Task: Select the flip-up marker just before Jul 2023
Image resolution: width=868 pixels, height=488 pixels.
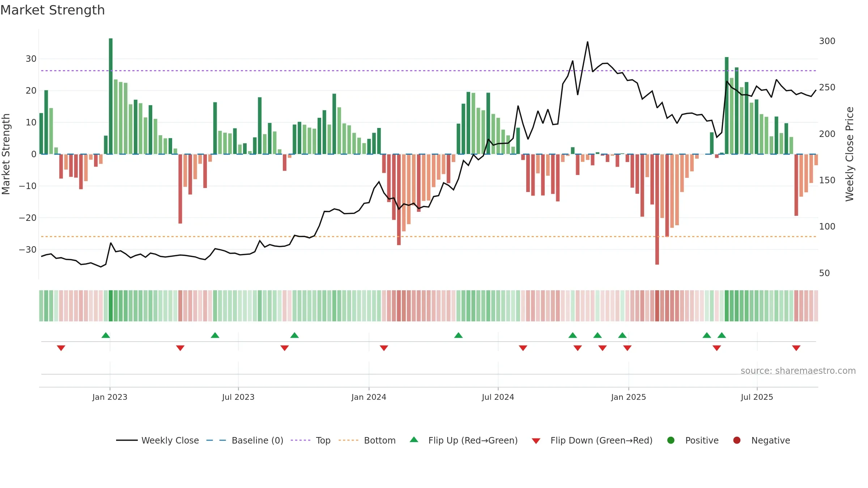Action: 215,335
